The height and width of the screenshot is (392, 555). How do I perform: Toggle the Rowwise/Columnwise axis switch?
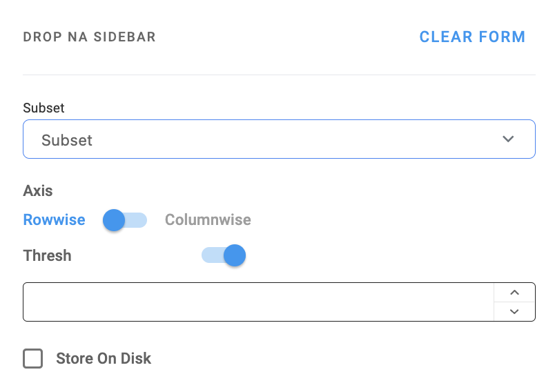pyautogui.click(x=125, y=220)
